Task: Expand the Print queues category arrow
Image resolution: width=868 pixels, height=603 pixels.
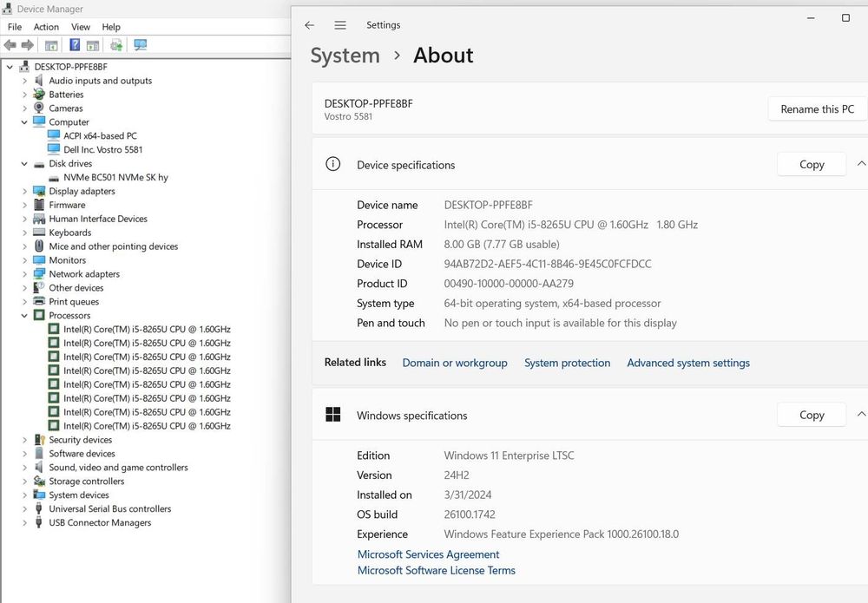Action: tap(24, 302)
